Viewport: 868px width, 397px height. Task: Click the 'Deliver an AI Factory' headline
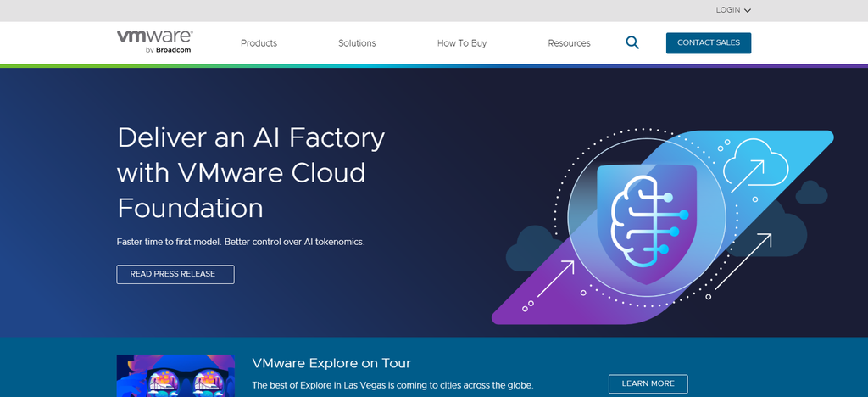[x=251, y=173]
